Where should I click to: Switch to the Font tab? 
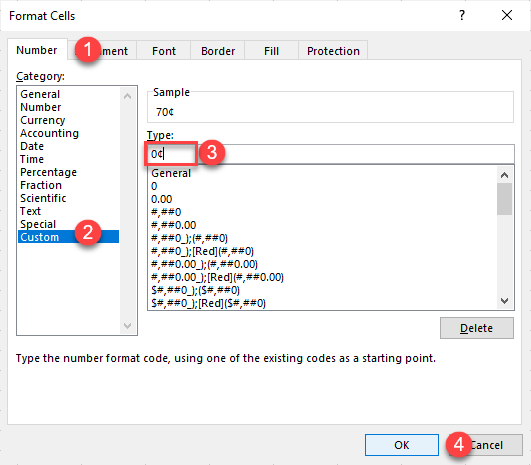pos(164,51)
